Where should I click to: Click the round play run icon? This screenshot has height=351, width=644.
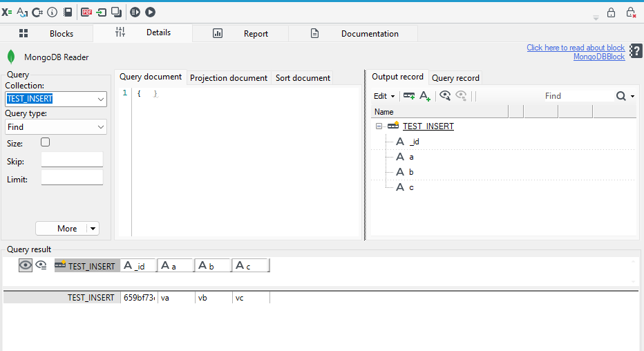(151, 12)
